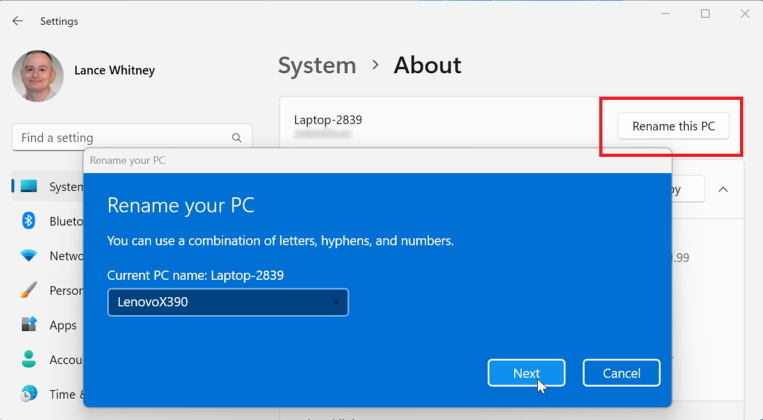Viewport: 763px width, 420px height.
Task: Open the Apps icon in sidebar
Action: 29,325
